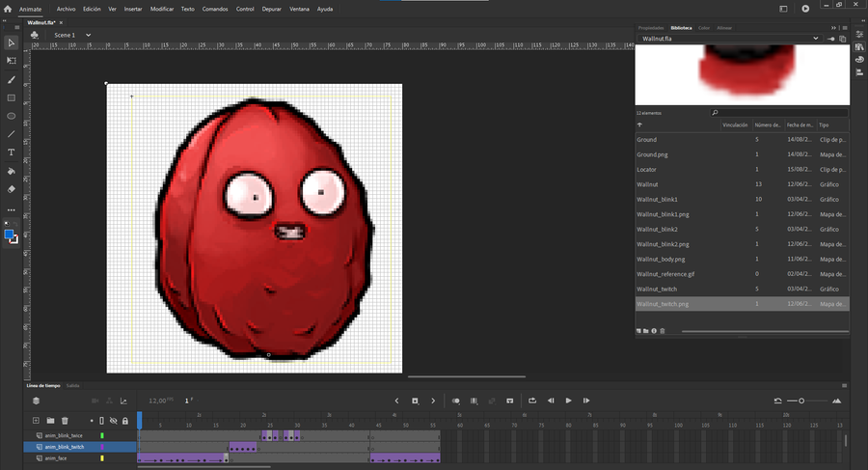This screenshot has width=868, height=470.
Task: Select the Oval tool
Action: [x=11, y=117]
